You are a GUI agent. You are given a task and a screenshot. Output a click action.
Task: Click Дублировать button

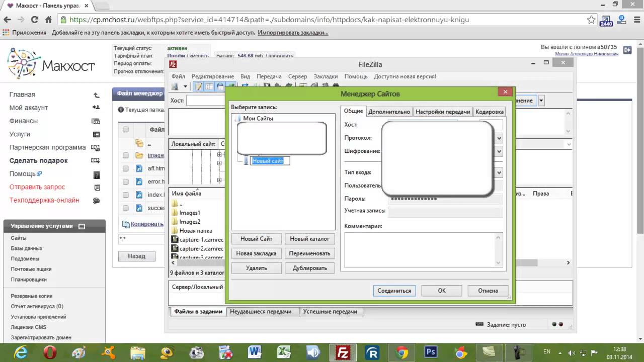tap(310, 268)
